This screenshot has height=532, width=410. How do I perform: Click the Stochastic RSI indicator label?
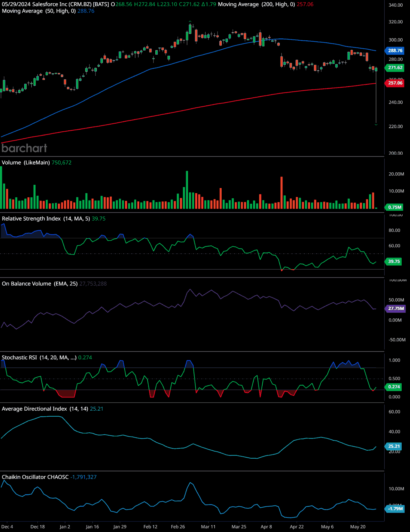pyautogui.click(x=39, y=357)
